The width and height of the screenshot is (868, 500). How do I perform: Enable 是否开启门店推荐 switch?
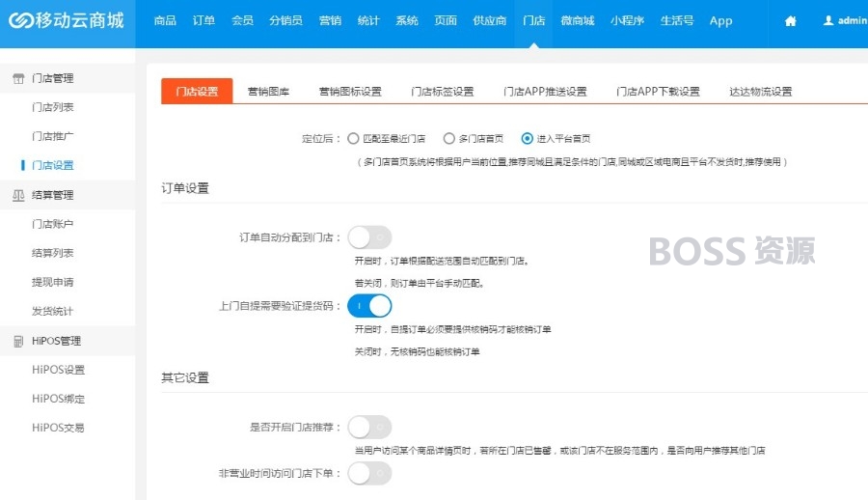(x=369, y=428)
